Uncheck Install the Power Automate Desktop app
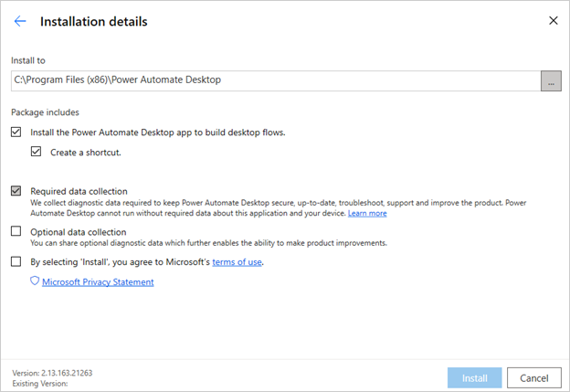 (x=16, y=132)
